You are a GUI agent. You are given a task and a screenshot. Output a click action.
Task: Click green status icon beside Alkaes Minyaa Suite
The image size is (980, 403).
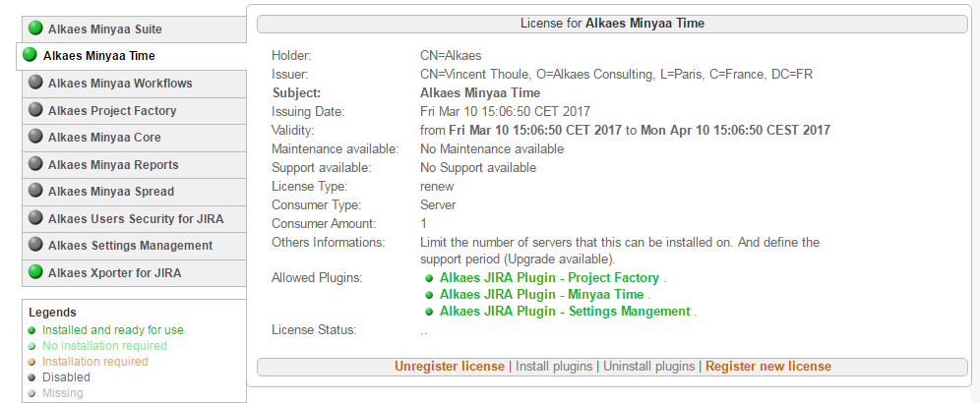(36, 29)
